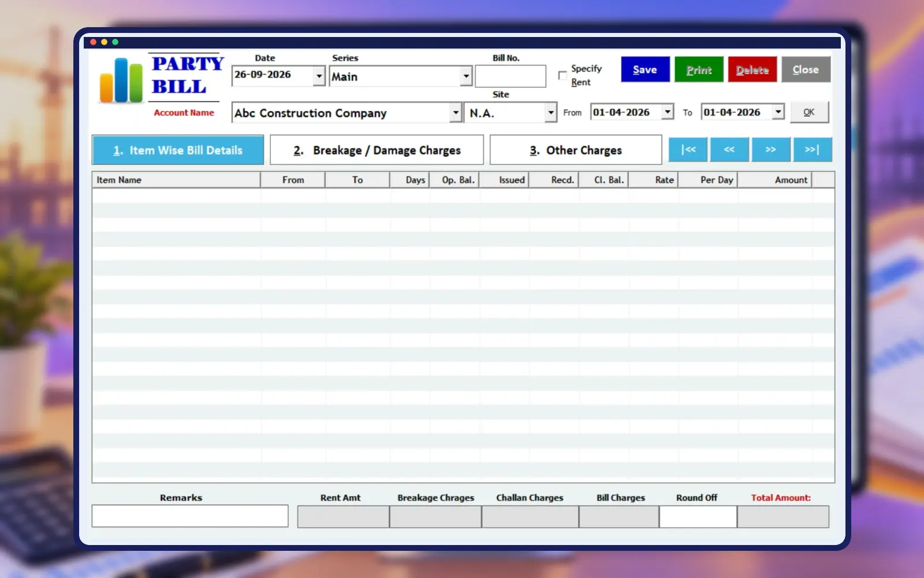Expand the Site dropdown showing N.A.

[551, 113]
